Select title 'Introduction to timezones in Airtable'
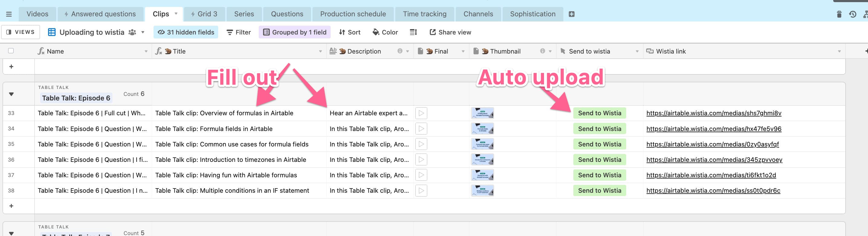Image resolution: width=868 pixels, height=236 pixels. click(231, 160)
